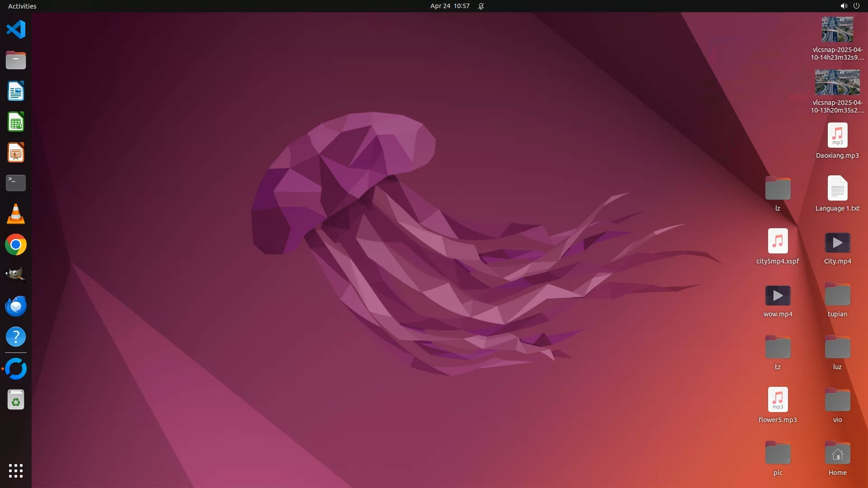The height and width of the screenshot is (488, 868).
Task: Click Show Applications grid button
Action: pyautogui.click(x=16, y=470)
